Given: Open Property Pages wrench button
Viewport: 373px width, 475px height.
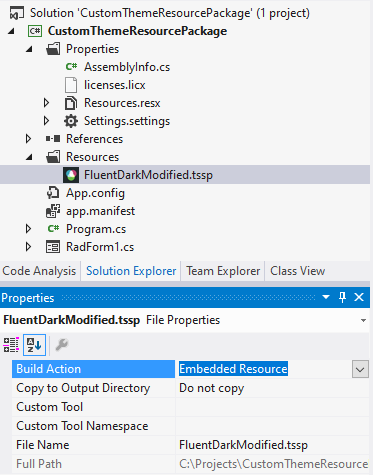Looking at the screenshot, I should point(62,345).
